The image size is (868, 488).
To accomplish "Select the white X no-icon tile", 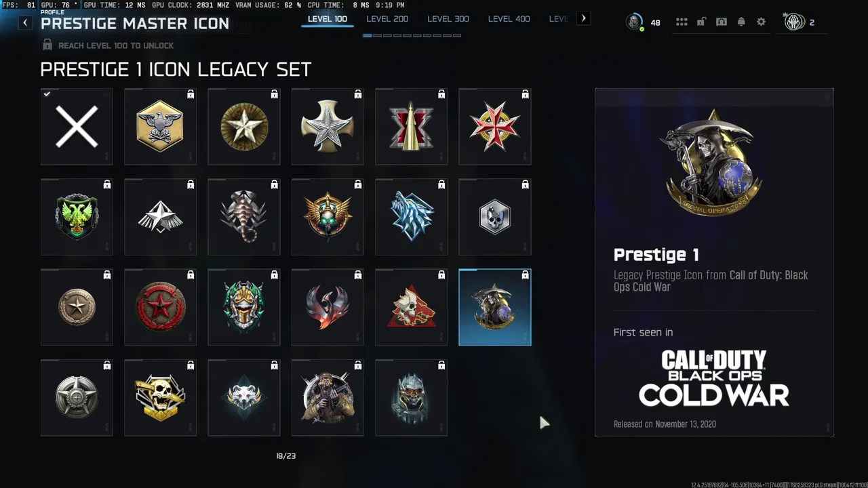I will click(77, 127).
